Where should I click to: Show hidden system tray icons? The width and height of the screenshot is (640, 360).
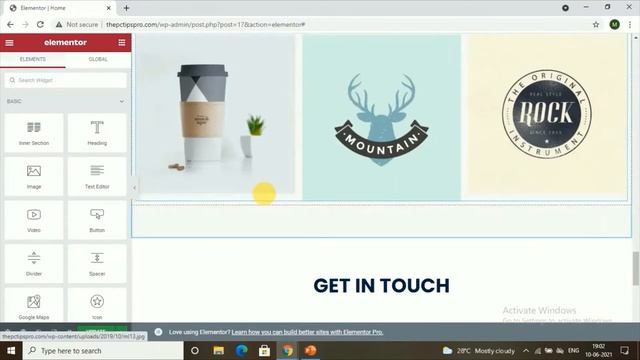click(526, 351)
